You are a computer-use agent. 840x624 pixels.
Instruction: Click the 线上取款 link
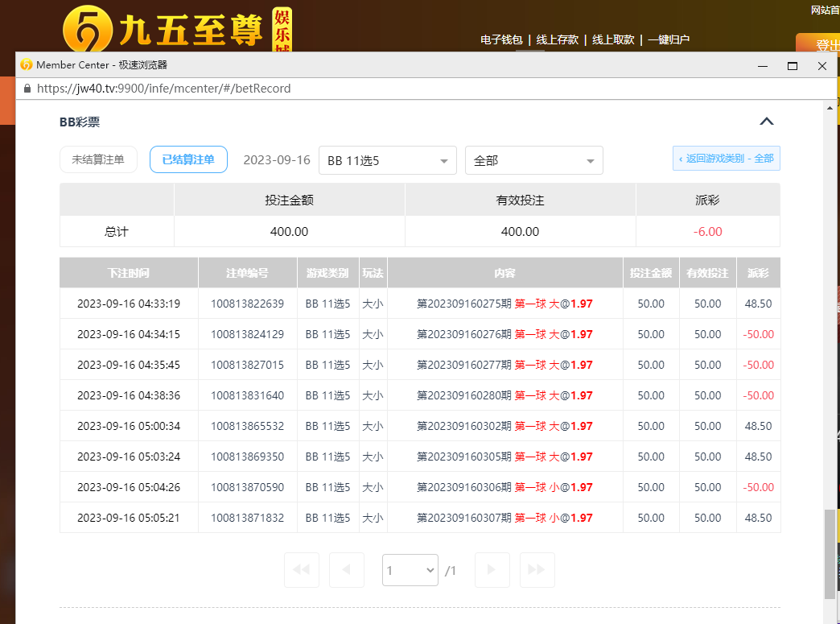click(613, 39)
